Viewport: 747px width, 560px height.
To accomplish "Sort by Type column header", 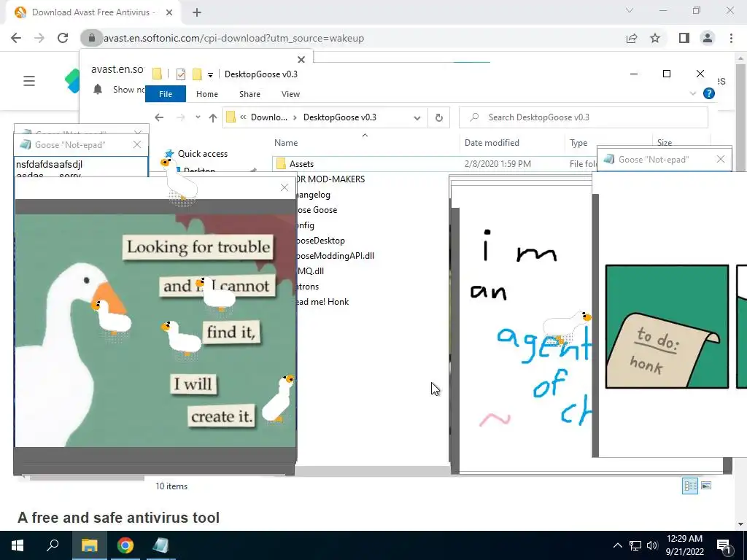I will click(578, 143).
